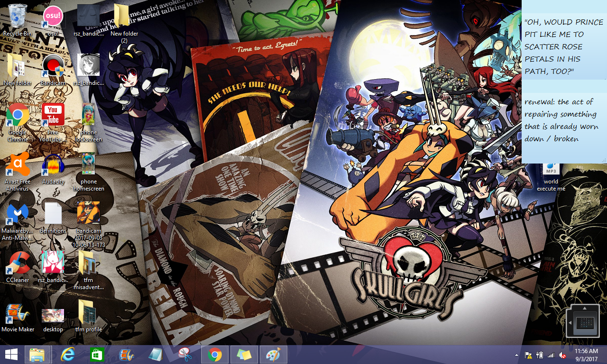Switch to Sticky Notes on the taskbar

click(x=244, y=355)
